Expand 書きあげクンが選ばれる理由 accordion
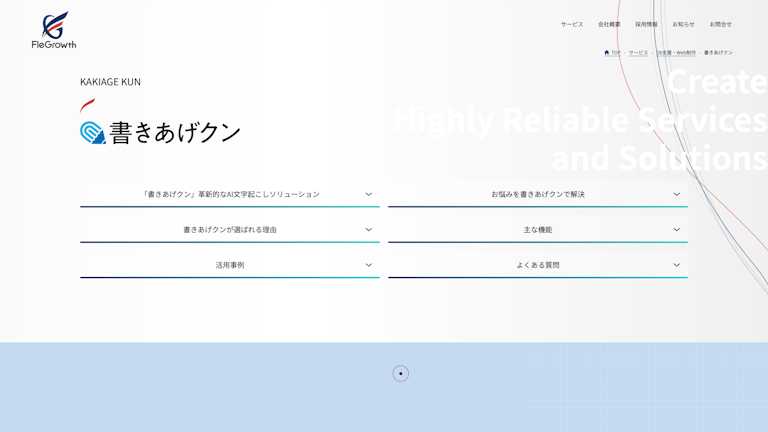This screenshot has height=432, width=768. 230,229
